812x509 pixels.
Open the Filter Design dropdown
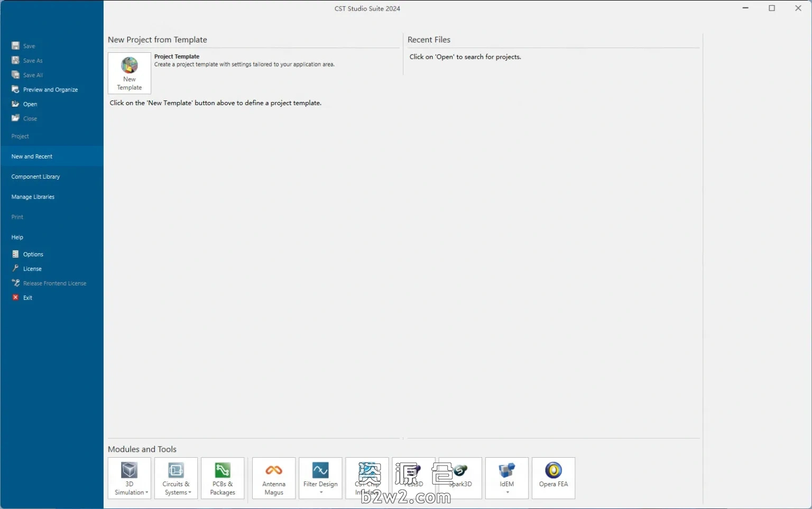point(321,493)
